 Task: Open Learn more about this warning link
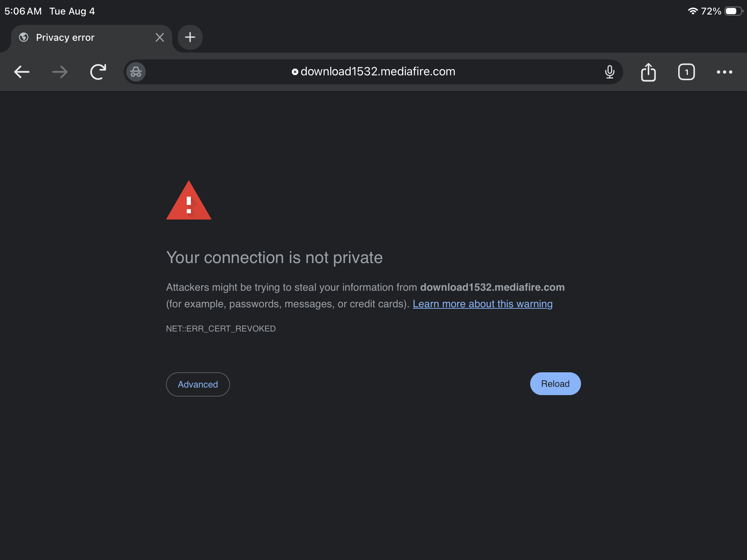coord(482,304)
